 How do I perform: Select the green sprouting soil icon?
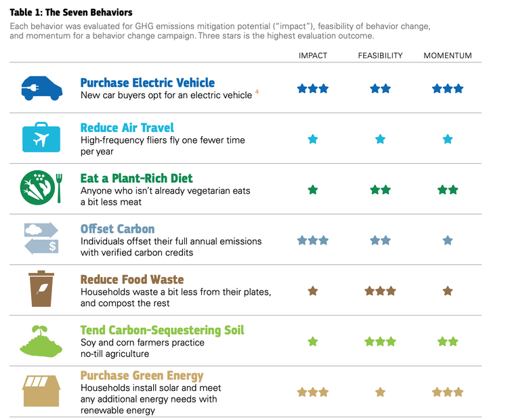[41, 341]
